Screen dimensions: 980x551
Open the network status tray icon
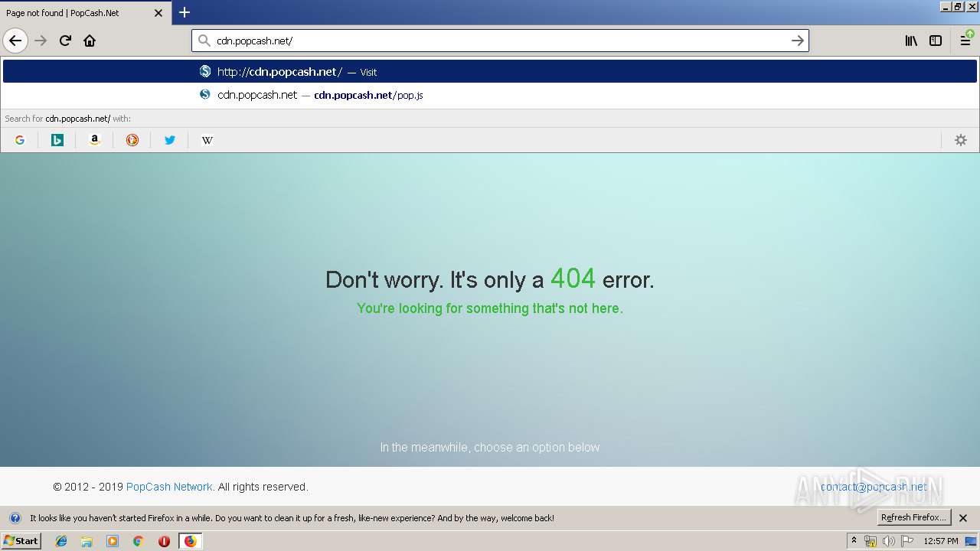[871, 541]
